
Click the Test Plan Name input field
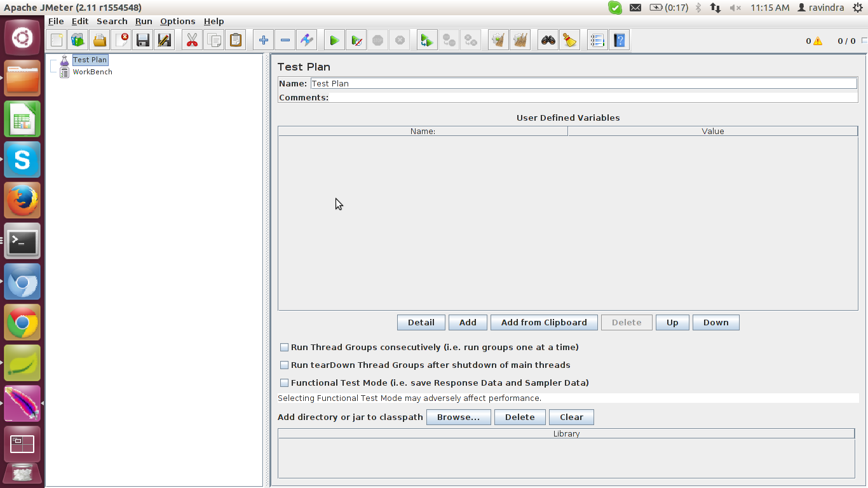tap(583, 83)
